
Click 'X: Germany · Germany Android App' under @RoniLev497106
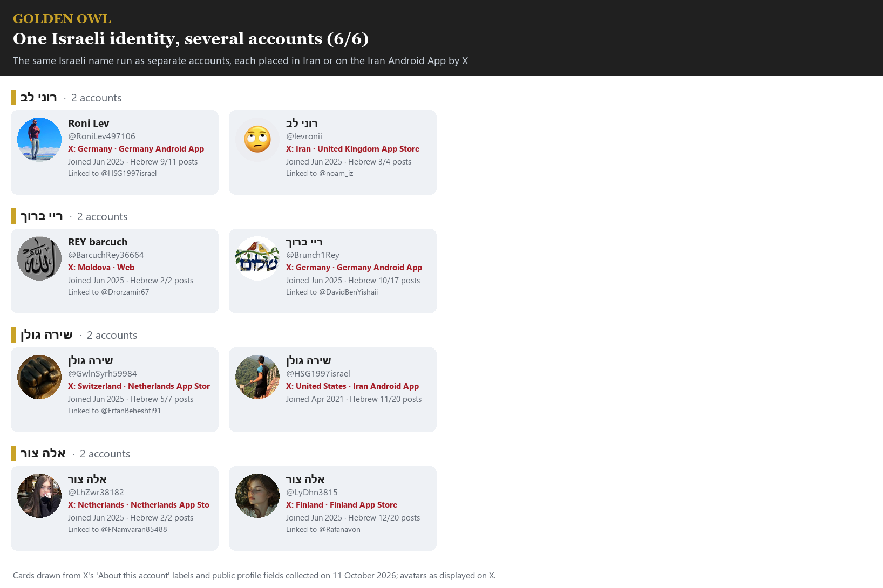[x=136, y=149]
